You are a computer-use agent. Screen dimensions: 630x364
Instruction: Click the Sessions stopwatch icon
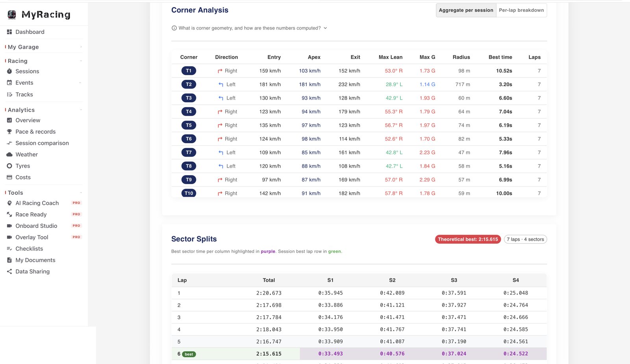9,71
